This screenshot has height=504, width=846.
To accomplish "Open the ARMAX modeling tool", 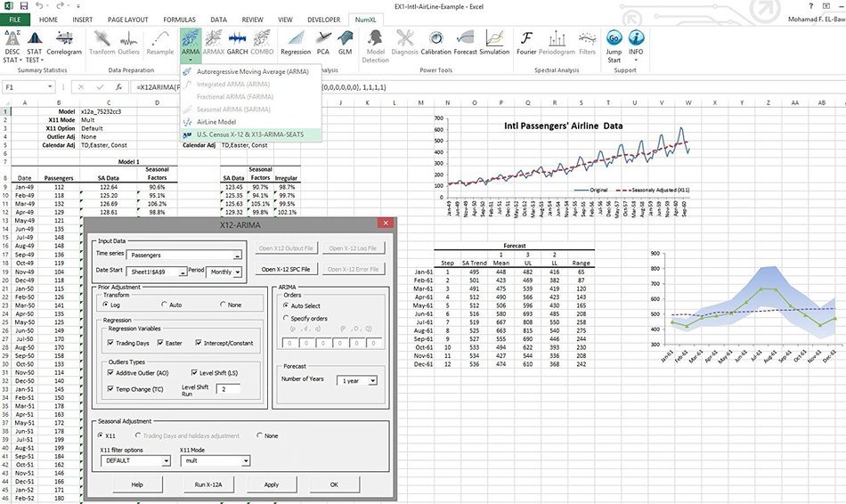I will [213, 43].
